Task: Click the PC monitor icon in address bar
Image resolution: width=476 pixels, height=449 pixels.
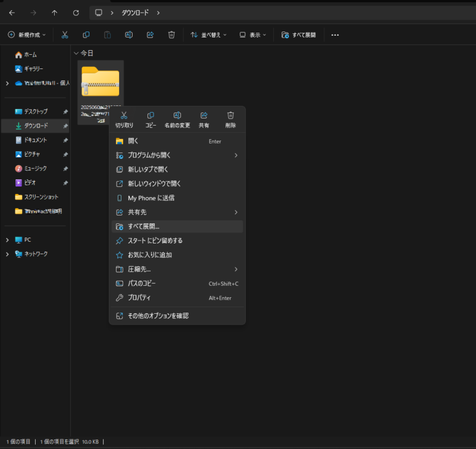Action: pos(99,13)
